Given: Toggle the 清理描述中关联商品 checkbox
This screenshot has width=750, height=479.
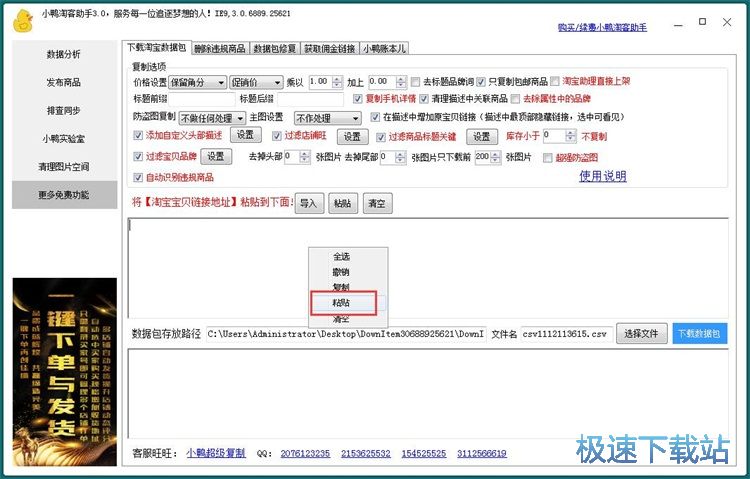Looking at the screenshot, I should click(x=423, y=99).
